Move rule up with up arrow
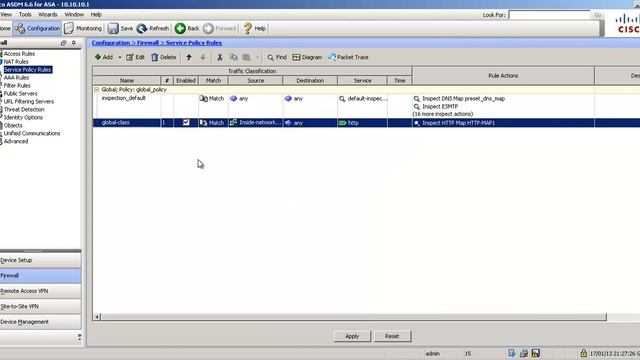Image resolution: width=640 pixels, height=360 pixels. pos(189,58)
